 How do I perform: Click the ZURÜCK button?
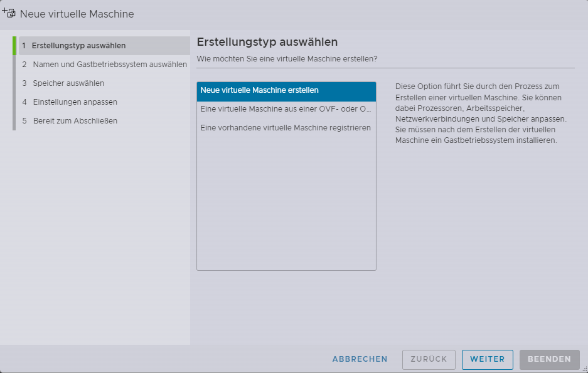coord(429,359)
